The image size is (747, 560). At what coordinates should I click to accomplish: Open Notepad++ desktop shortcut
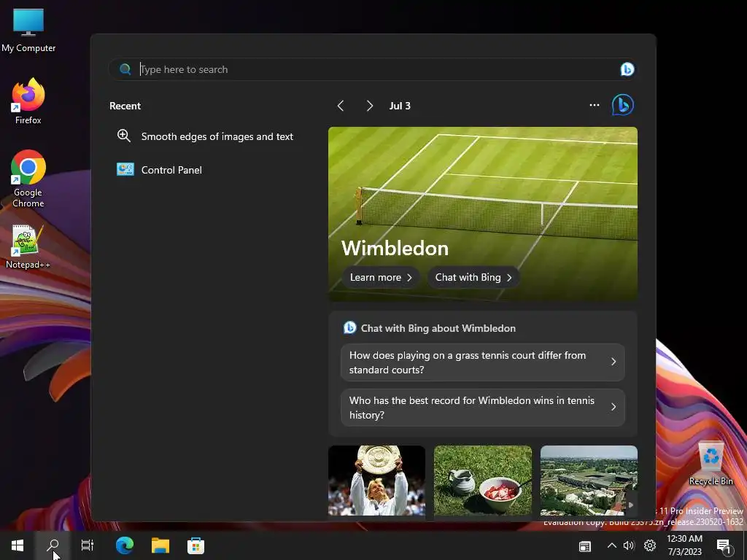point(28,247)
